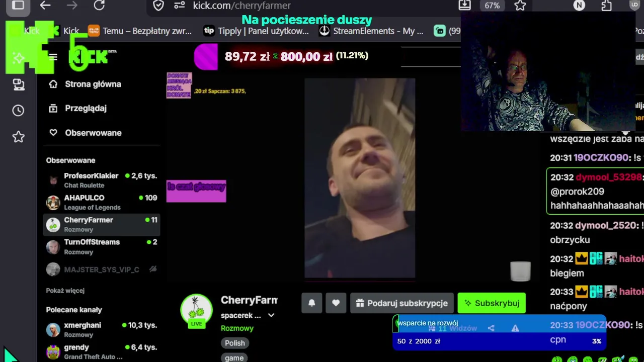The width and height of the screenshot is (644, 362).
Task: Go back with the browser back arrow
Action: (45, 6)
